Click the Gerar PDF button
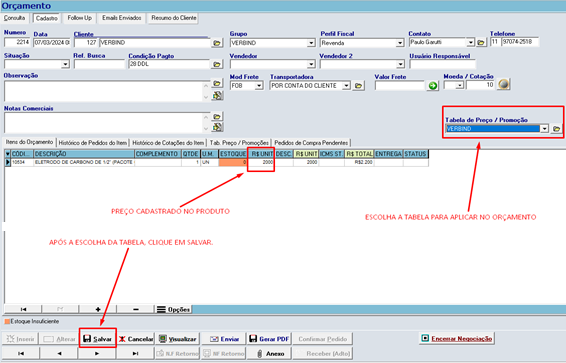The image size is (566, 363). (x=269, y=339)
